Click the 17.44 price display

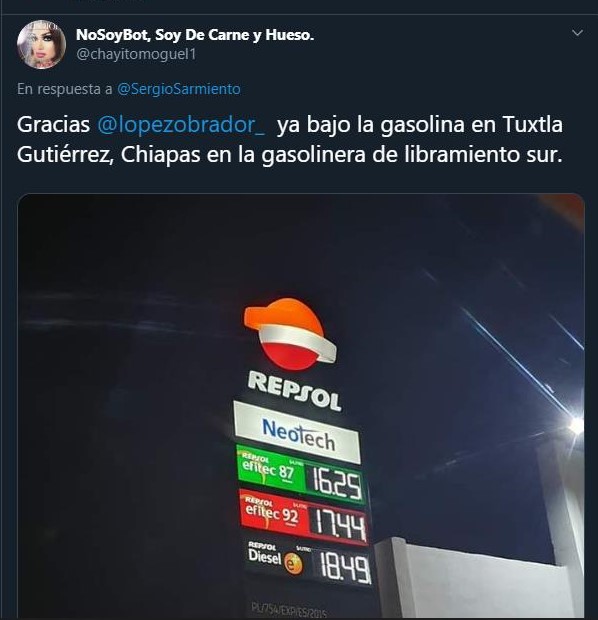point(339,524)
